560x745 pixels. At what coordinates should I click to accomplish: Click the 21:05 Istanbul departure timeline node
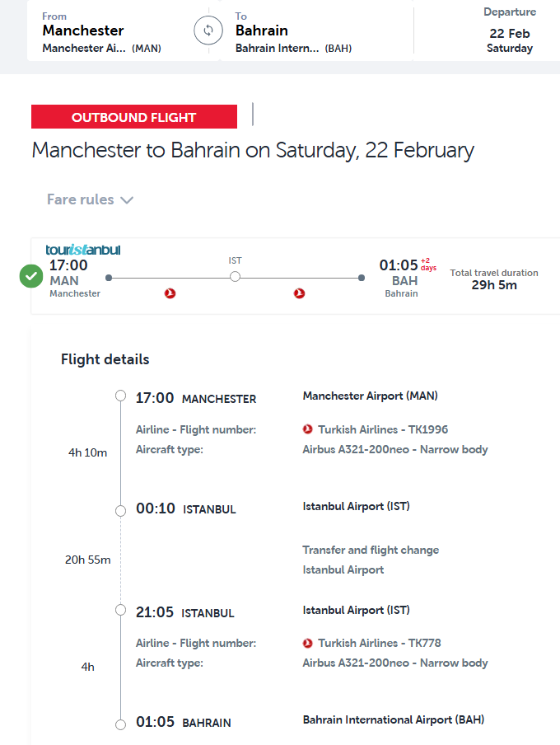click(121, 611)
